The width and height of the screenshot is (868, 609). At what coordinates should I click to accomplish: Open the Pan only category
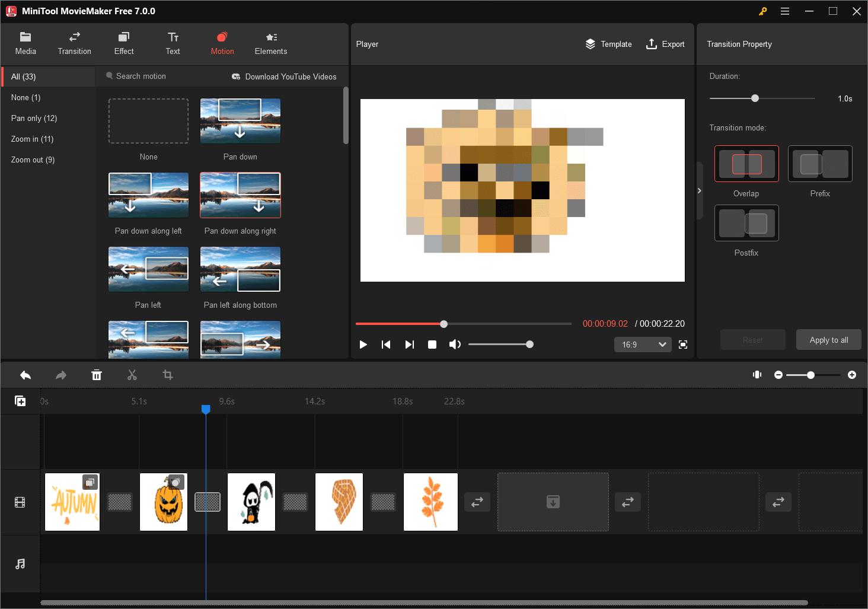[x=34, y=118]
